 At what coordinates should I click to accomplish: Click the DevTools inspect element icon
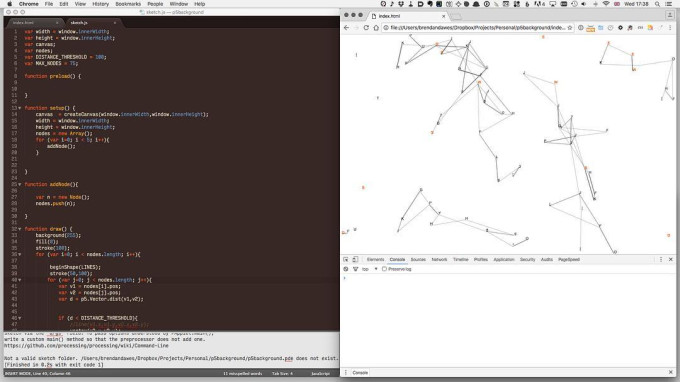tap(346, 259)
